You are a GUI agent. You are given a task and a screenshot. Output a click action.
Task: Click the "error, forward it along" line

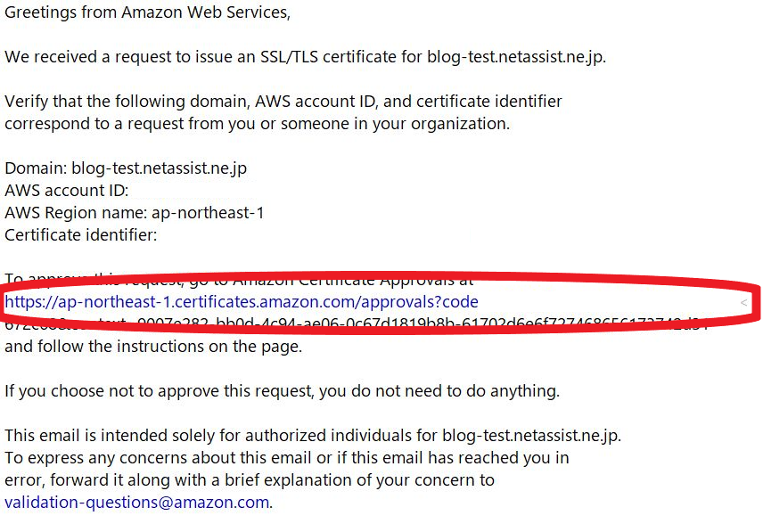point(250,480)
